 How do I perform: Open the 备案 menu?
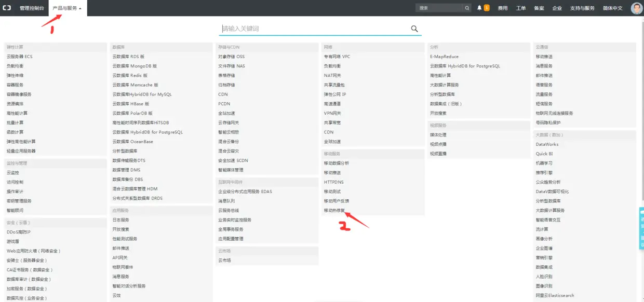pyautogui.click(x=539, y=8)
